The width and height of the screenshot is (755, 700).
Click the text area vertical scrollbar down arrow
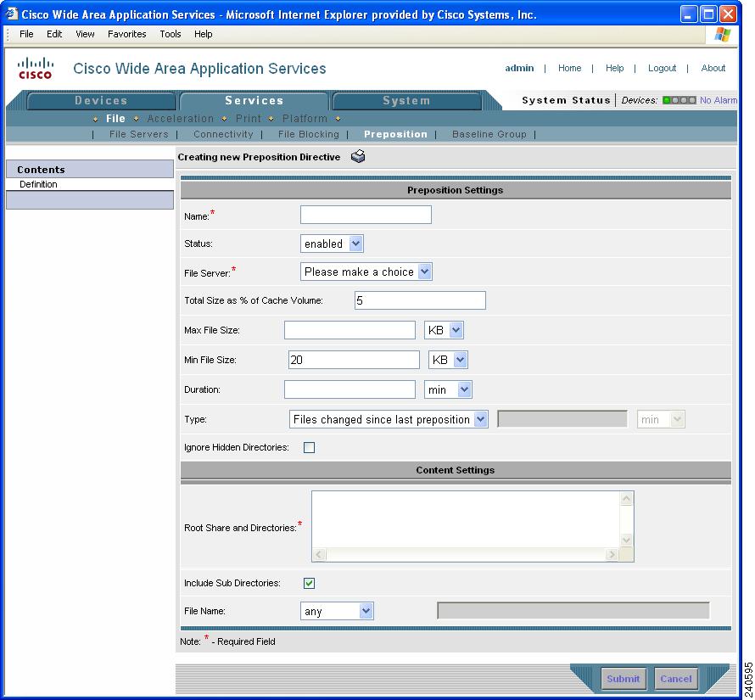626,540
